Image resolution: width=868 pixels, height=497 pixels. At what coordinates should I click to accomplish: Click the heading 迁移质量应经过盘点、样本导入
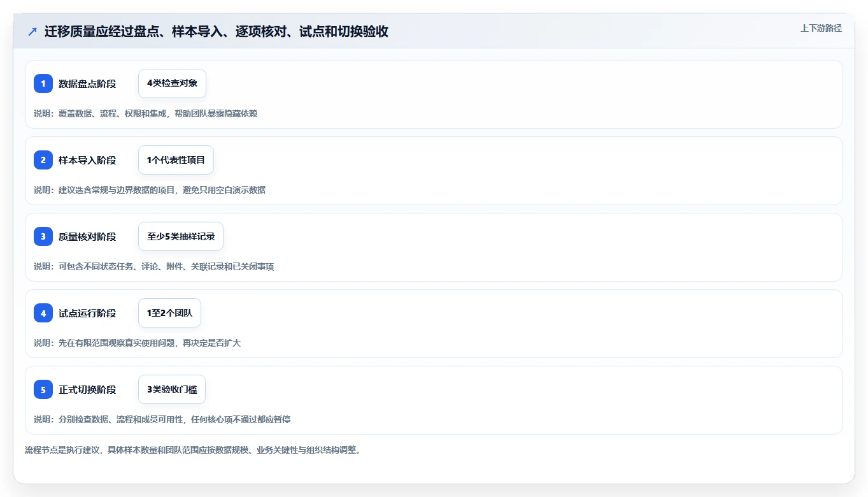[x=217, y=32]
